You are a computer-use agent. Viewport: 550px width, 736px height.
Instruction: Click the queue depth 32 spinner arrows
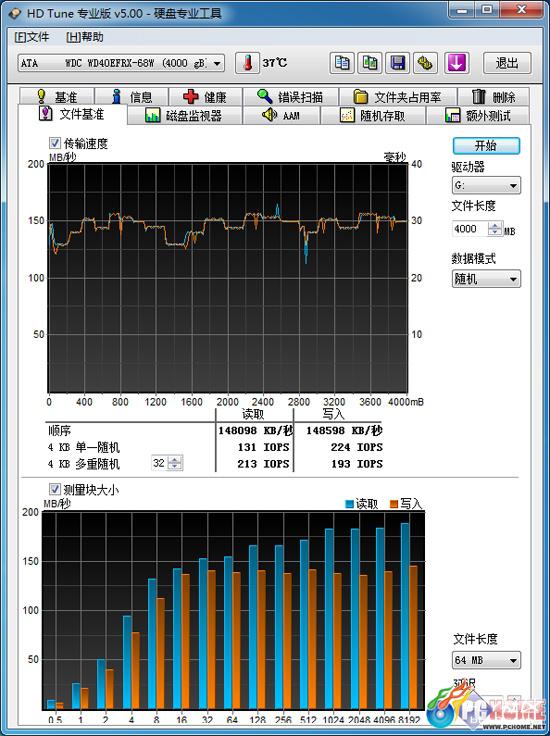tap(175, 463)
